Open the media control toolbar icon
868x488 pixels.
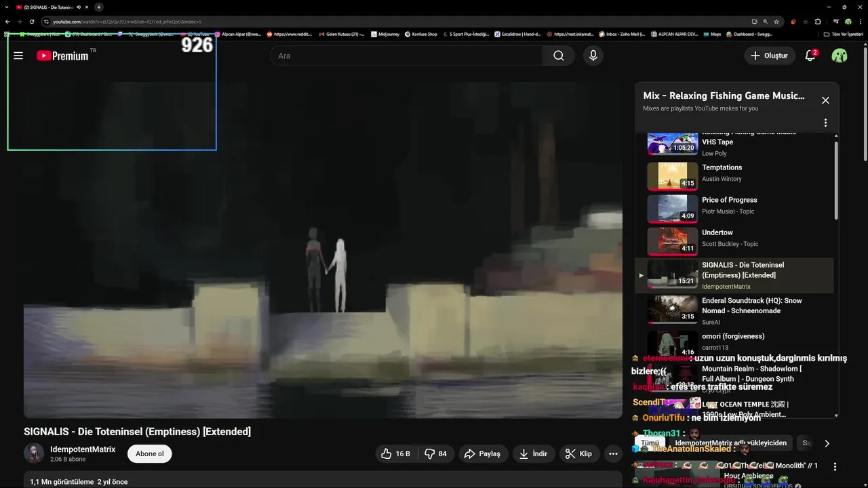click(x=836, y=22)
